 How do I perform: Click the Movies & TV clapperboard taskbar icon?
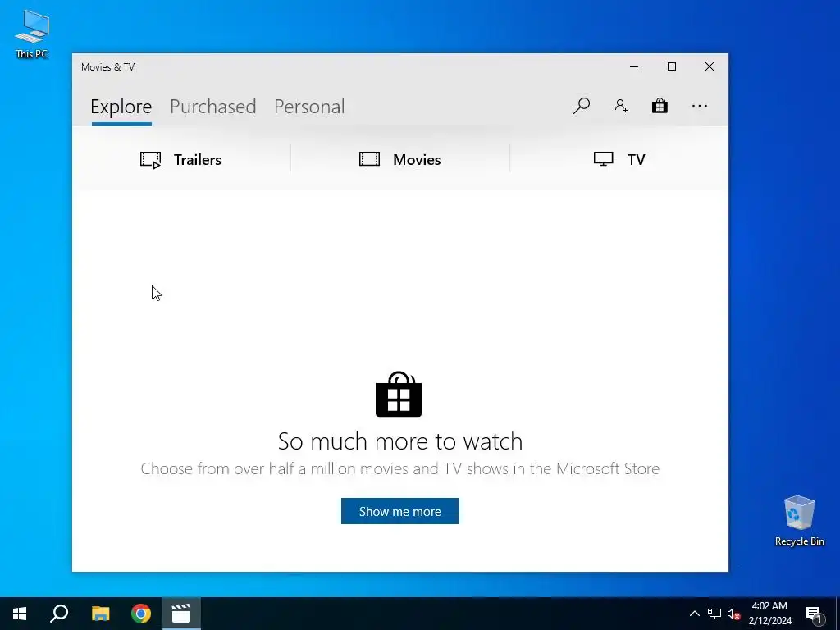pos(181,614)
